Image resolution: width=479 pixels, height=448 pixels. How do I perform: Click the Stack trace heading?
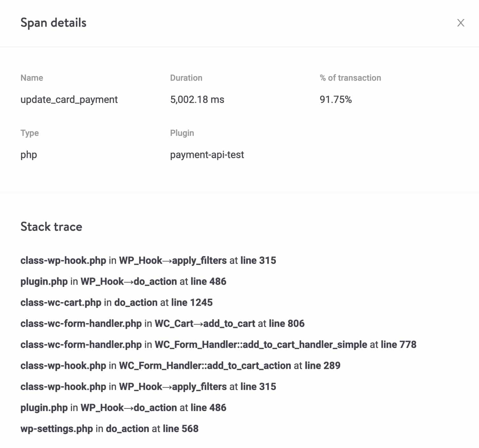pyautogui.click(x=51, y=227)
